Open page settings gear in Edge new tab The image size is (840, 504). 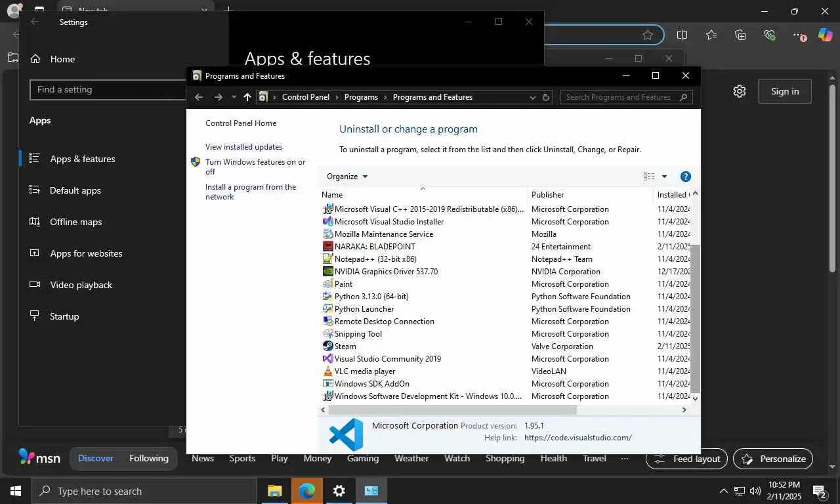click(x=740, y=91)
